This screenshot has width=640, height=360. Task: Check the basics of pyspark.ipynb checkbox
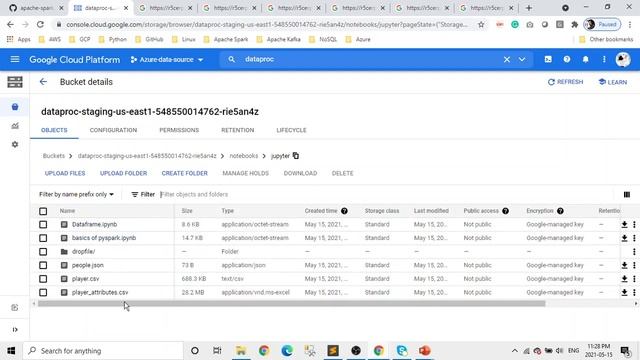coord(43,238)
